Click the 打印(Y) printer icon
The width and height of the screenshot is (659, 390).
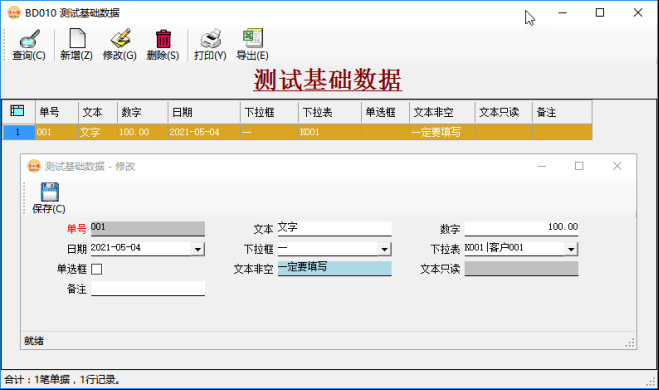[211, 39]
